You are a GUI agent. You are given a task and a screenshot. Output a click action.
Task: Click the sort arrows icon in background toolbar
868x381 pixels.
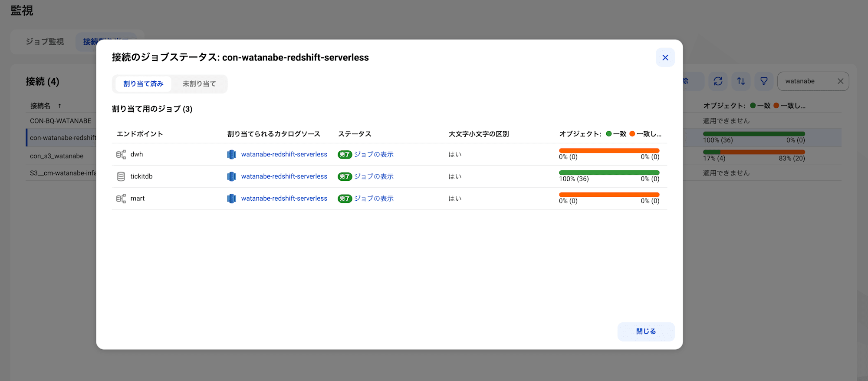click(x=741, y=81)
